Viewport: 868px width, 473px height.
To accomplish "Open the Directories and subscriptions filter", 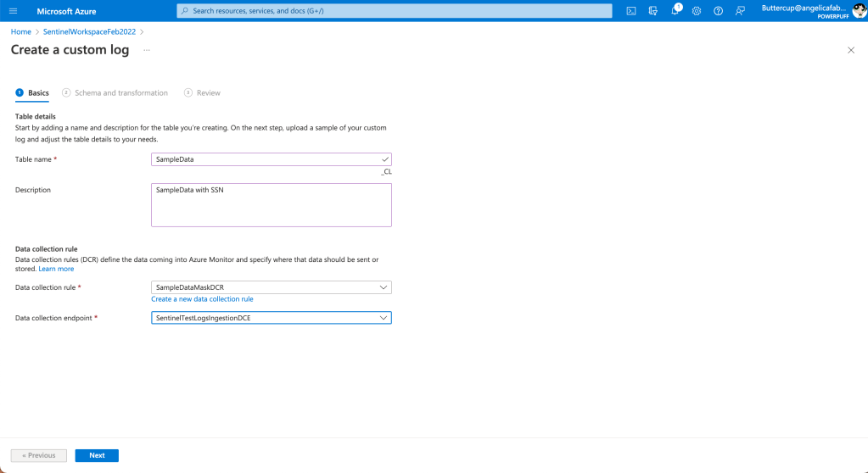I will point(652,11).
